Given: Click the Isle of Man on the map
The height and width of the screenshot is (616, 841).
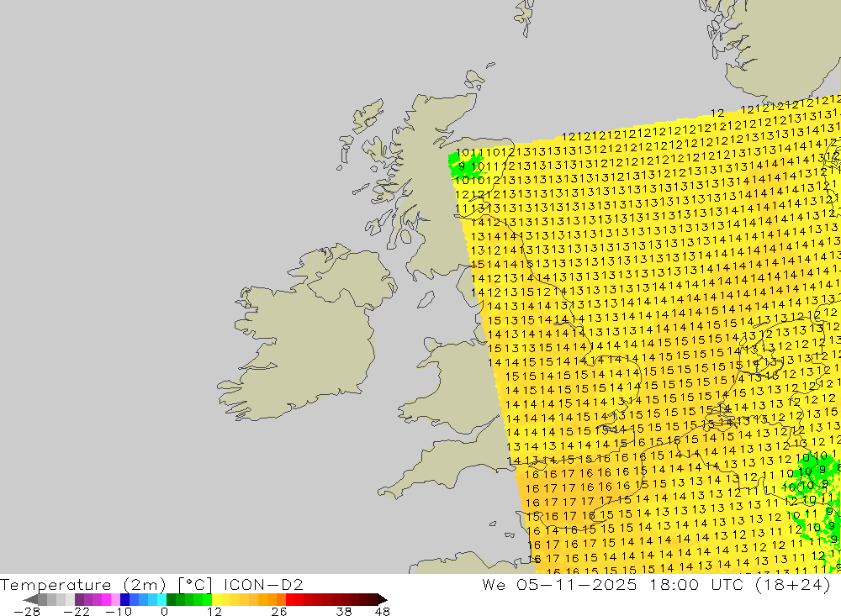Looking at the screenshot, I should click(x=426, y=300).
